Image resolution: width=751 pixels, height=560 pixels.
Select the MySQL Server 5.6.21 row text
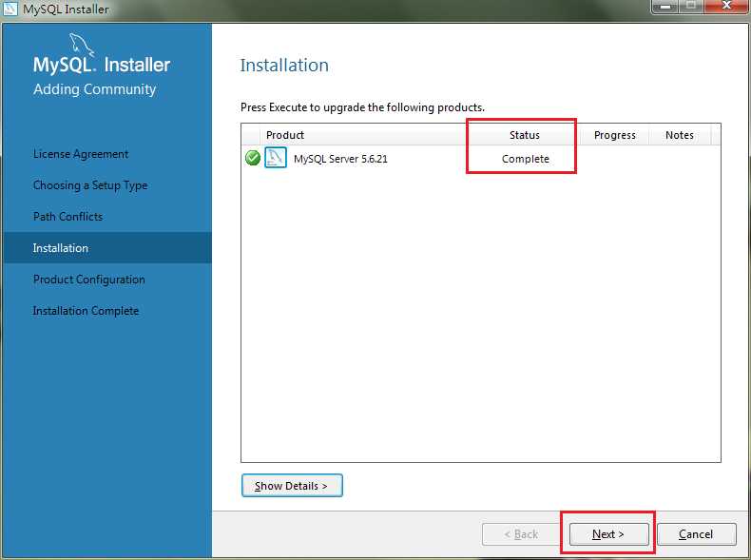click(340, 159)
